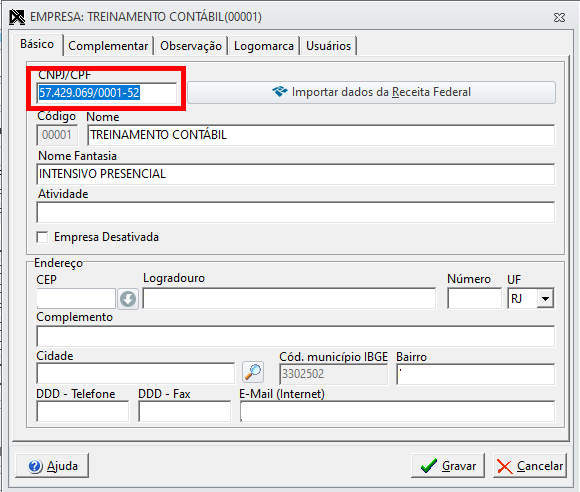
Task: Click the Bairro input field
Action: [x=475, y=374]
